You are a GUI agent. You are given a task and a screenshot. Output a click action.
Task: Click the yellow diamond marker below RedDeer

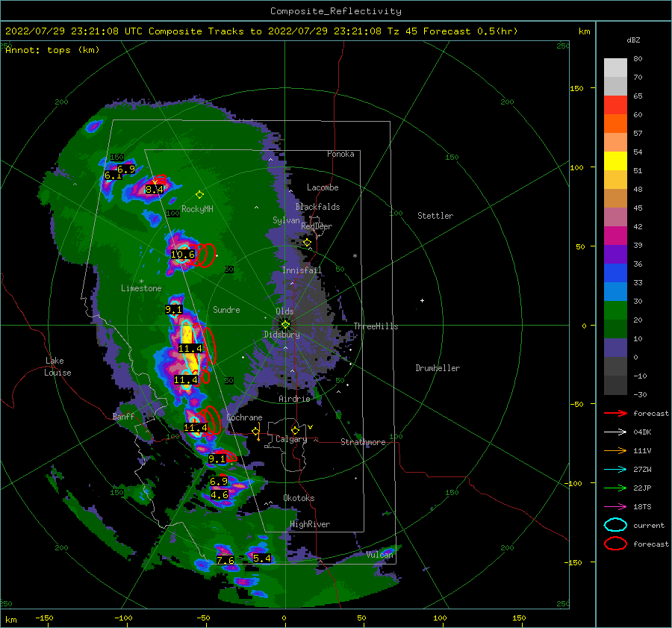pos(307,243)
